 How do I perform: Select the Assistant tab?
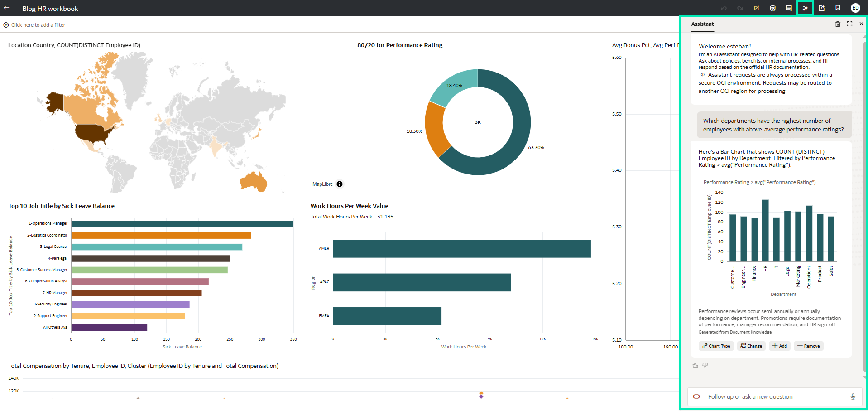[x=702, y=24]
